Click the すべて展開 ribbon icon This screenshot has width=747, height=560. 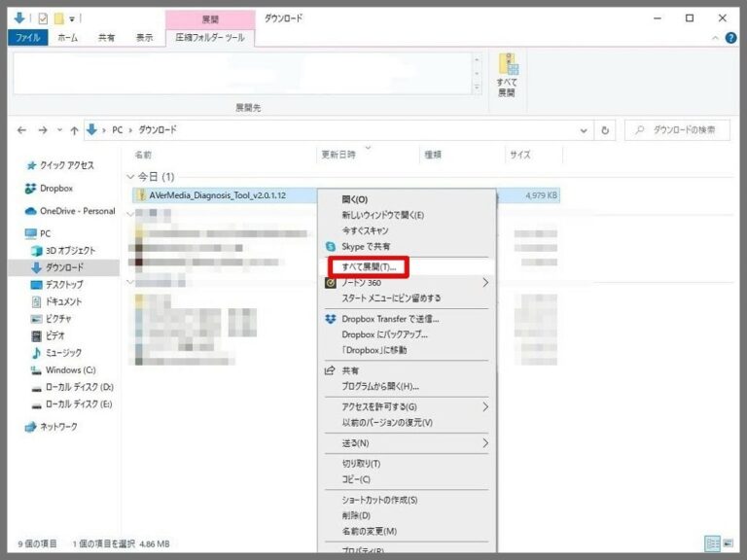[x=506, y=75]
